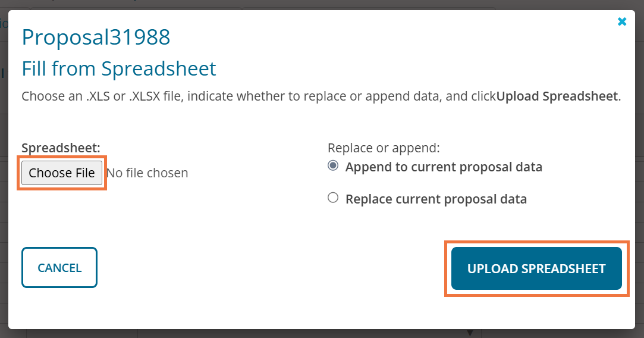Click bold 'Upload Spreadsheet' in the instructions
This screenshot has width=644, height=338.
tap(557, 96)
